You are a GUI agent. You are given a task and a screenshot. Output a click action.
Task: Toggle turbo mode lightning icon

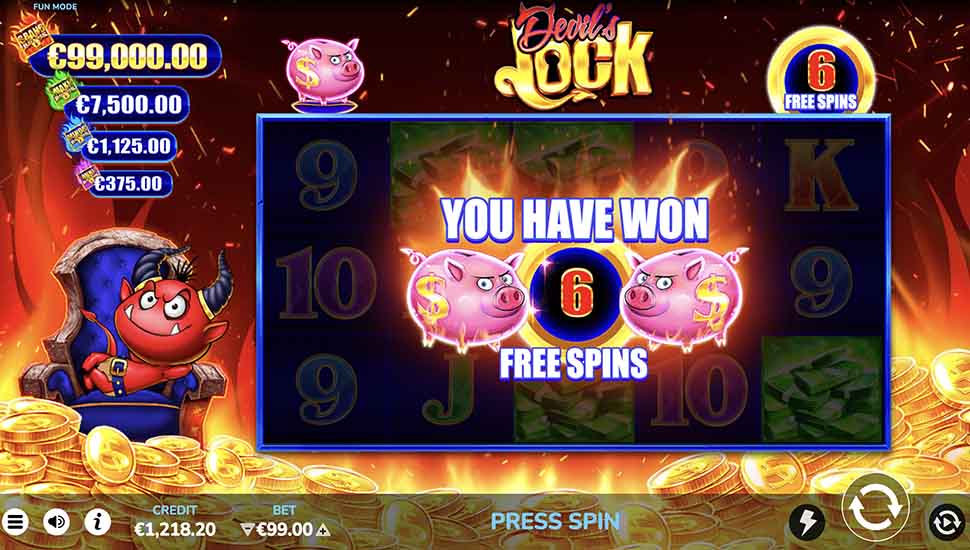(x=806, y=523)
